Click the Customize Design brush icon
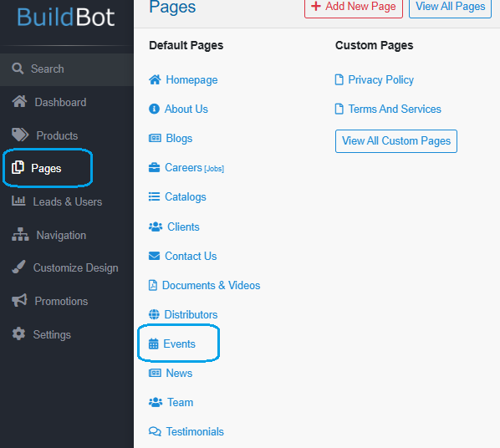 point(18,267)
